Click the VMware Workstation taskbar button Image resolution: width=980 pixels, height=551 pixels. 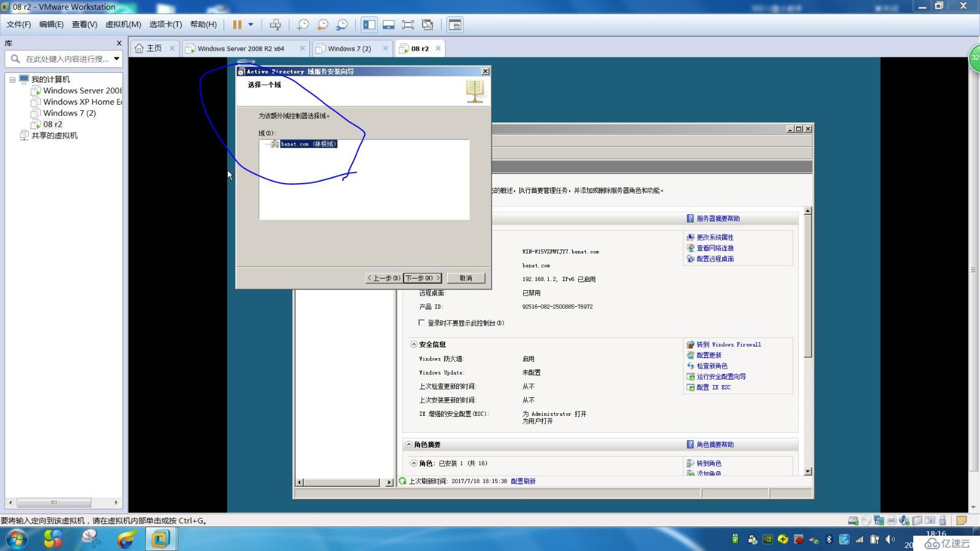[x=161, y=539]
